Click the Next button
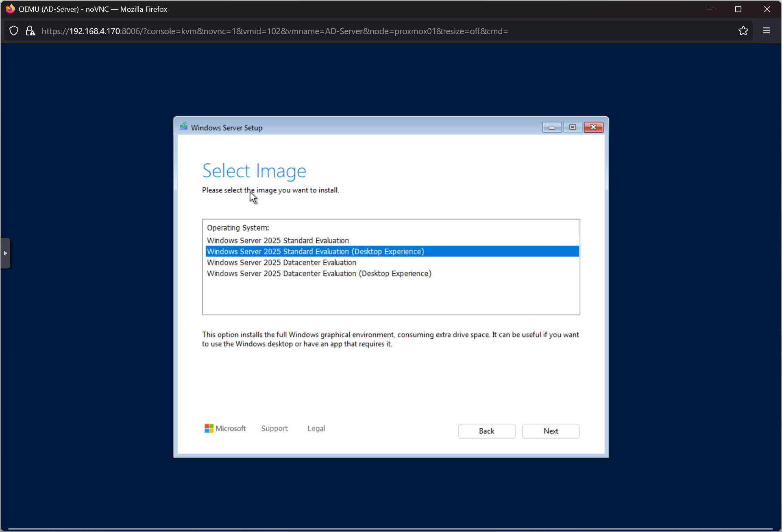This screenshot has height=532, width=782. (x=551, y=431)
